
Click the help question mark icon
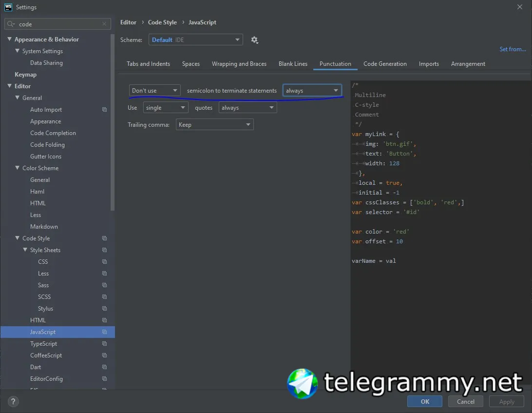click(13, 401)
